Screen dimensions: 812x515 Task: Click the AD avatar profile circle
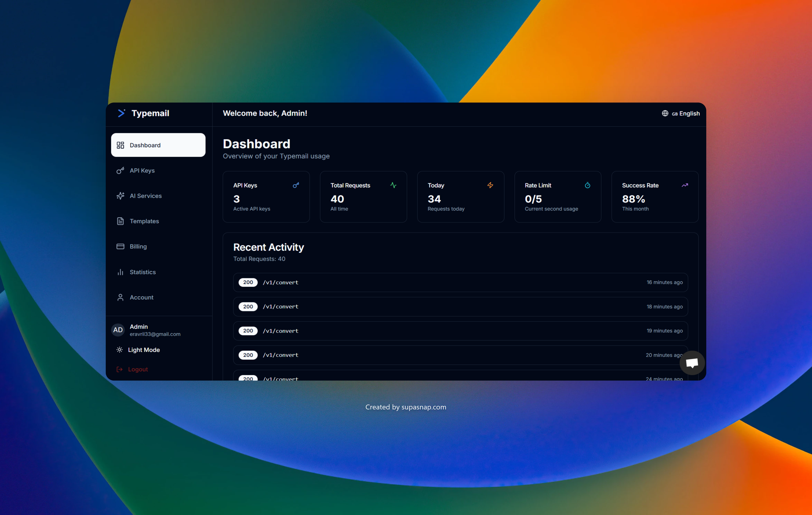tap(118, 330)
